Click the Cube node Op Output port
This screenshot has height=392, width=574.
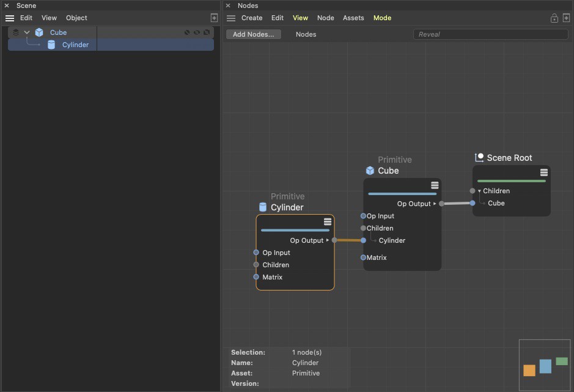coord(441,204)
